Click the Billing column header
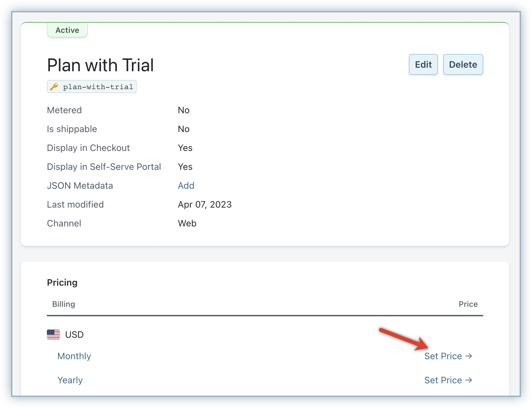The image size is (532, 408). 63,304
